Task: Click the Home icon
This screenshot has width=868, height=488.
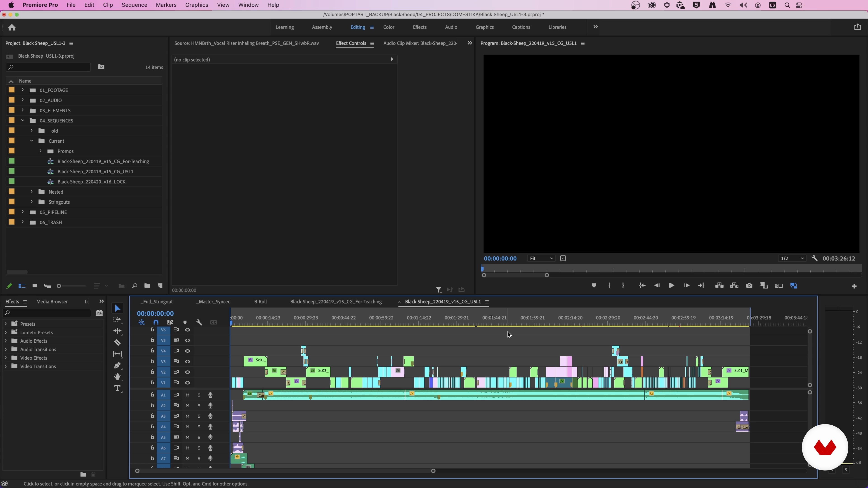Action: [x=12, y=27]
